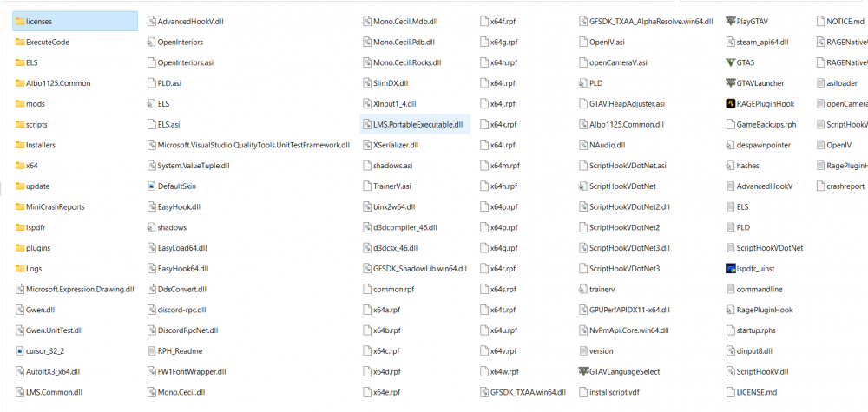Viewport: 868px width, 412px height.
Task: Select the MiniCrashReports folder icon
Action: 20,206
